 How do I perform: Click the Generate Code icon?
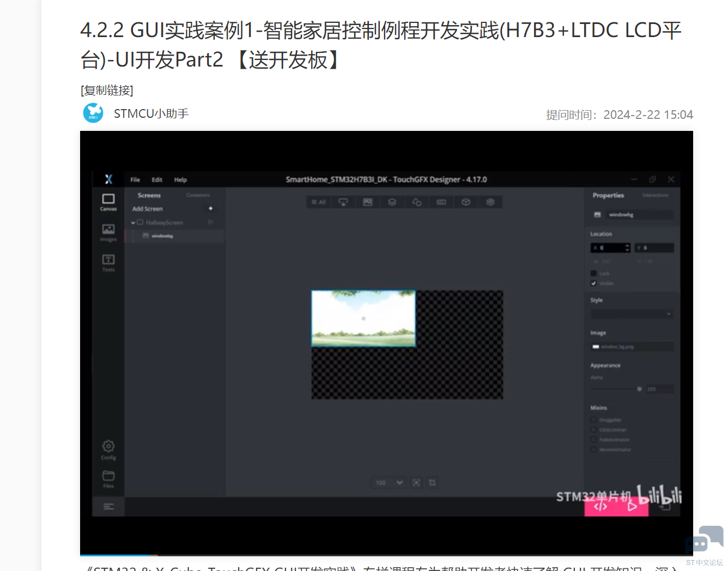pyautogui.click(x=600, y=507)
